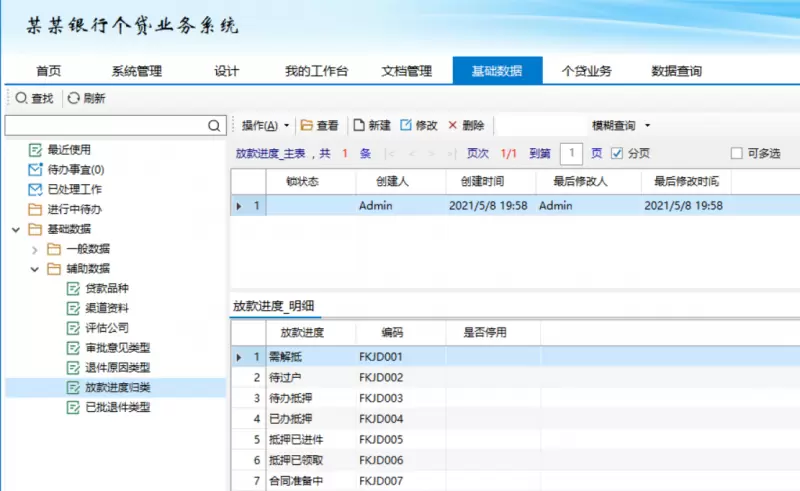Switch to the 系统管理 tab
The height and width of the screenshot is (491, 800).
click(136, 71)
